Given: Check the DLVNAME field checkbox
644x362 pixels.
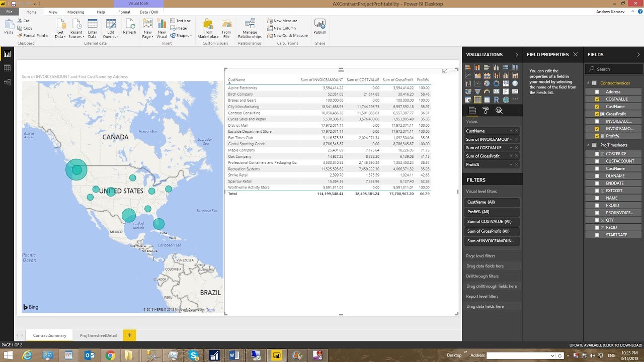Looking at the screenshot, I should (x=597, y=176).
